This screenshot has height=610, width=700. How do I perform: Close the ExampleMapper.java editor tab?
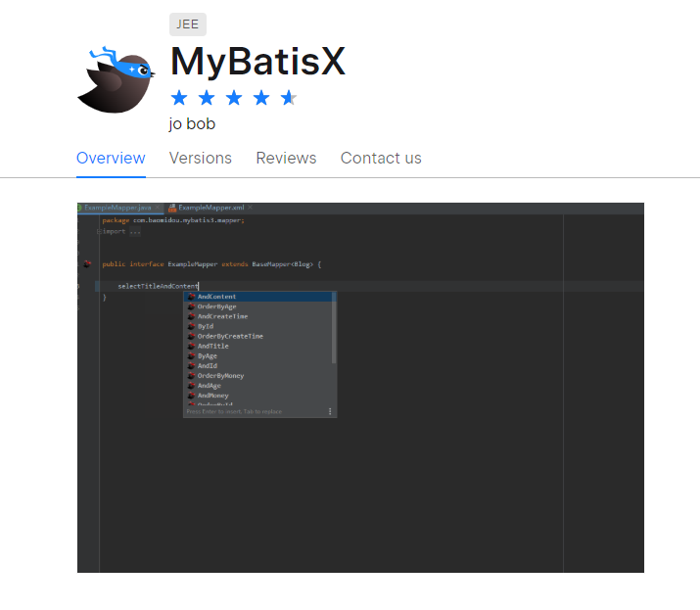(158, 208)
